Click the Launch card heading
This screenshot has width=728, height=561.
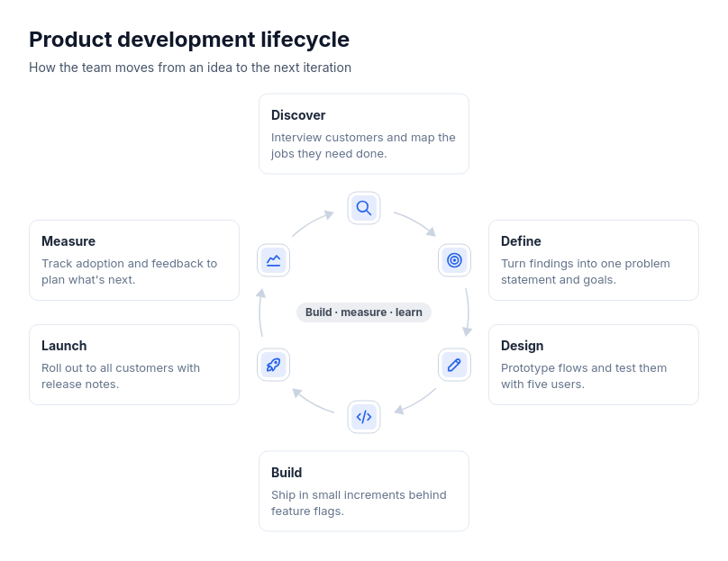tap(64, 346)
